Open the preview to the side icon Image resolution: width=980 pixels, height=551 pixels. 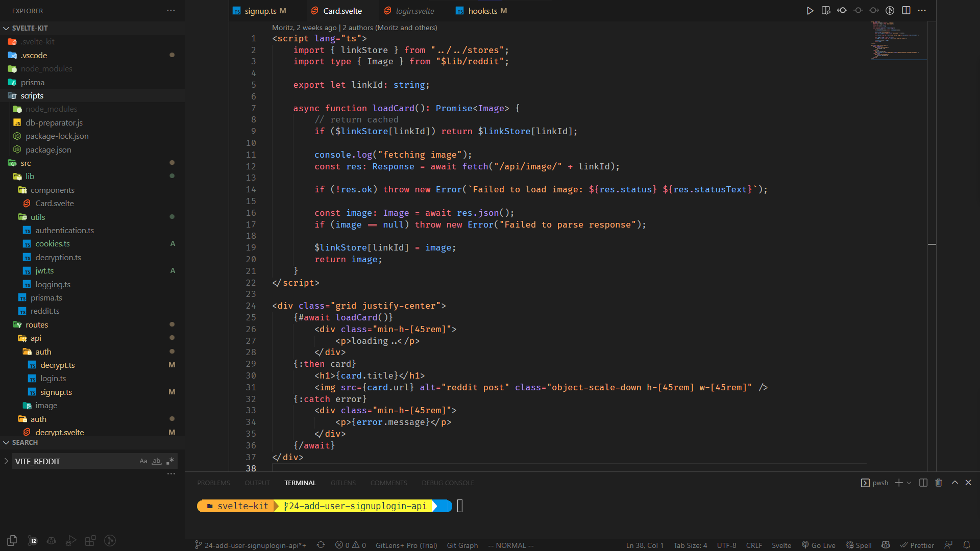tap(826, 11)
